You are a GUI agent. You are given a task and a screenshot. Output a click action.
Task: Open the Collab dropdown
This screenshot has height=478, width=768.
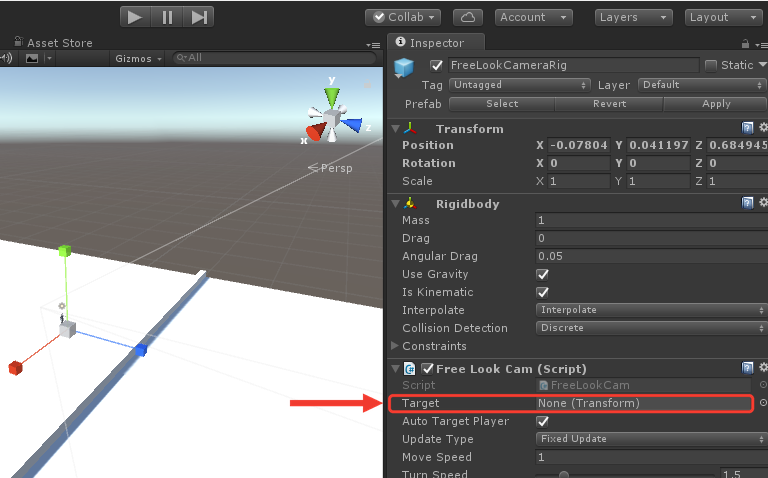pyautogui.click(x=403, y=17)
